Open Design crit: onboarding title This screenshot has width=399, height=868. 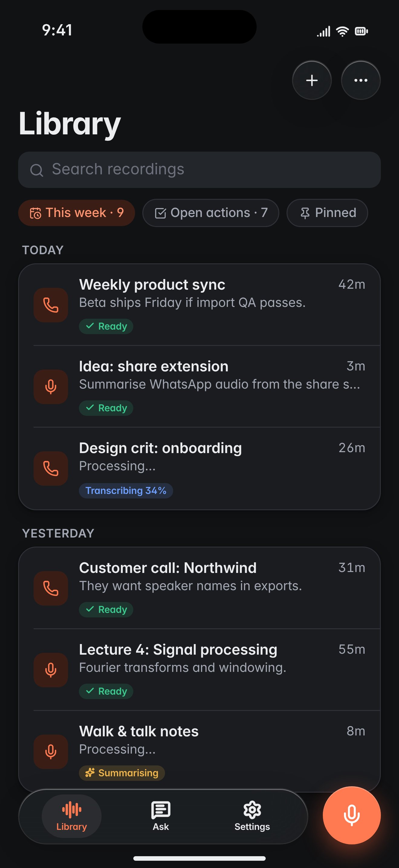click(x=161, y=448)
